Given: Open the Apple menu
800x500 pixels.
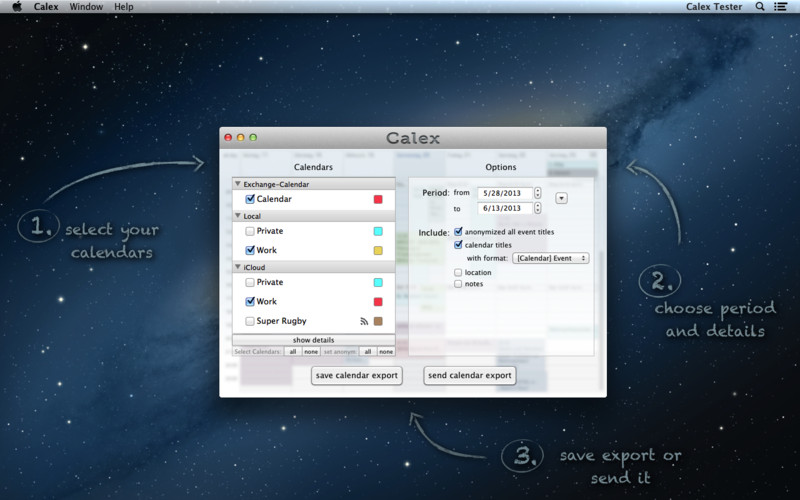Looking at the screenshot, I should 17,7.
